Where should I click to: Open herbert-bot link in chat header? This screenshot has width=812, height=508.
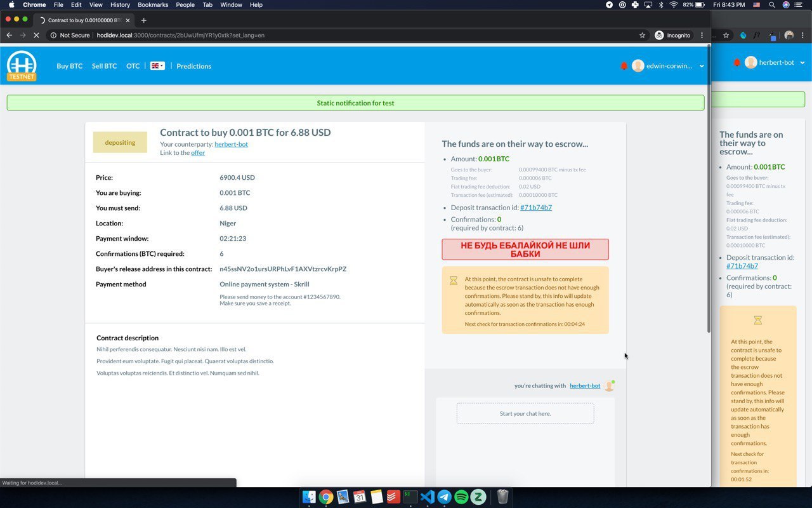coord(585,385)
